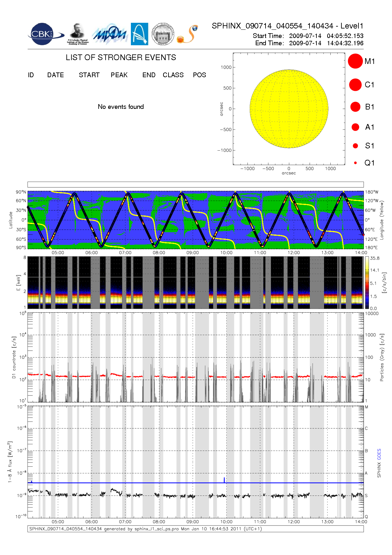Click the 'No events found' message
This screenshot has height=555, width=392.
[121, 107]
